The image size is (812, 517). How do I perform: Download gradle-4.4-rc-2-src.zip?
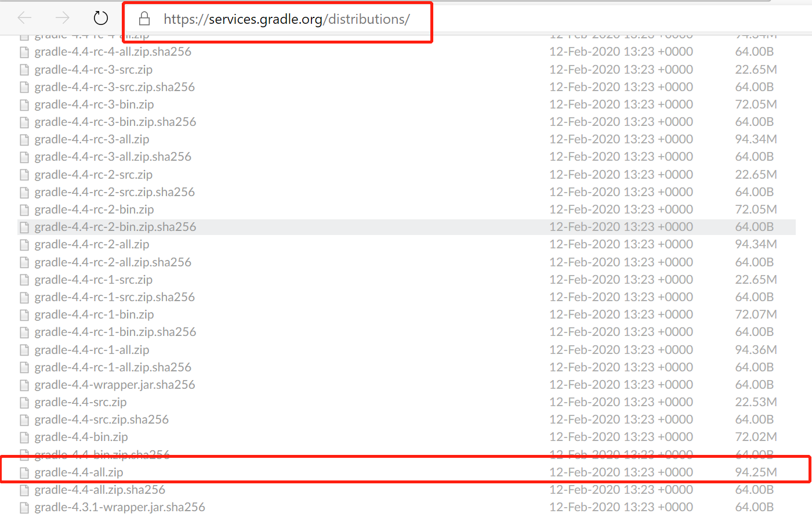coord(93,175)
